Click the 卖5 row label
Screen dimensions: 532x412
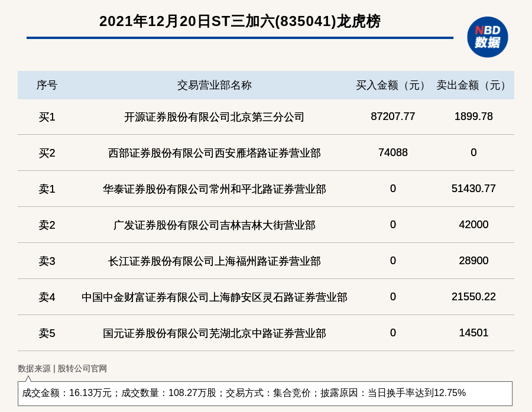tap(47, 333)
